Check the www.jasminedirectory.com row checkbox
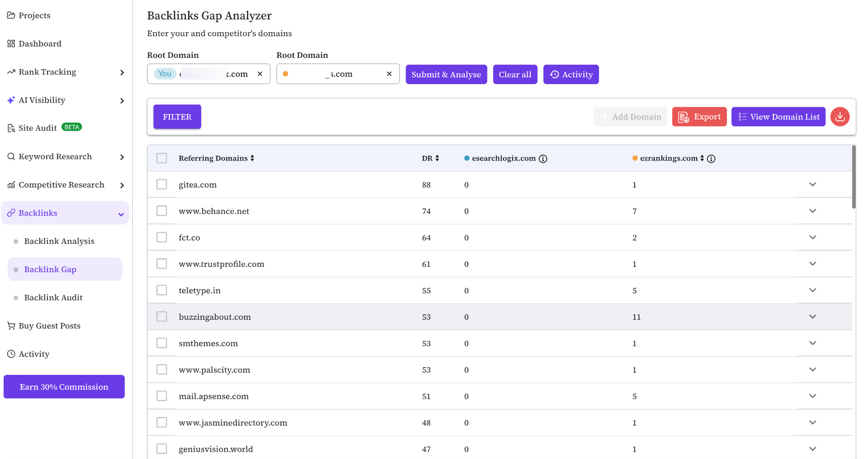Viewport: 868px width, 459px height. pos(162,422)
